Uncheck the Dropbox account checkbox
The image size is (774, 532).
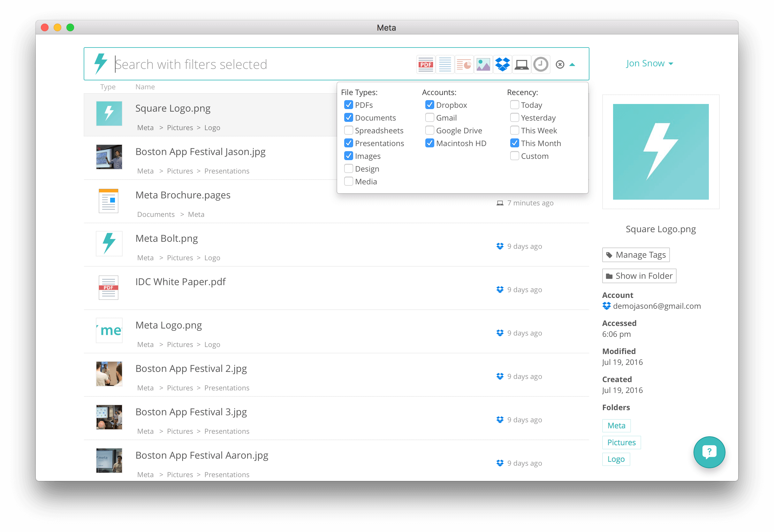pyautogui.click(x=430, y=105)
